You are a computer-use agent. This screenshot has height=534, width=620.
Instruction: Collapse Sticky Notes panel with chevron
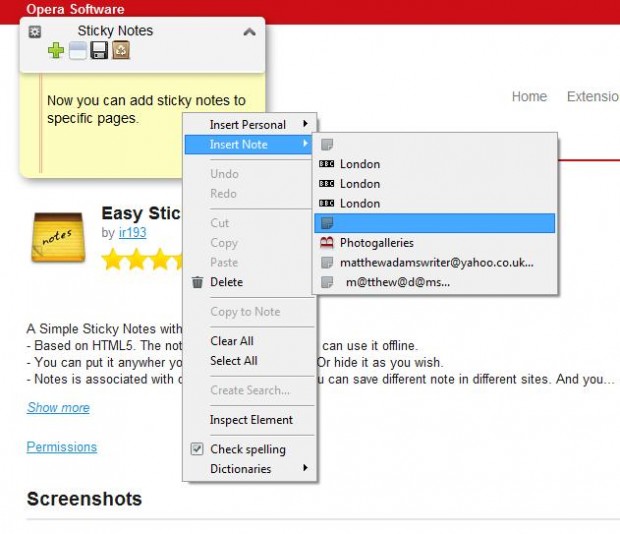click(249, 32)
